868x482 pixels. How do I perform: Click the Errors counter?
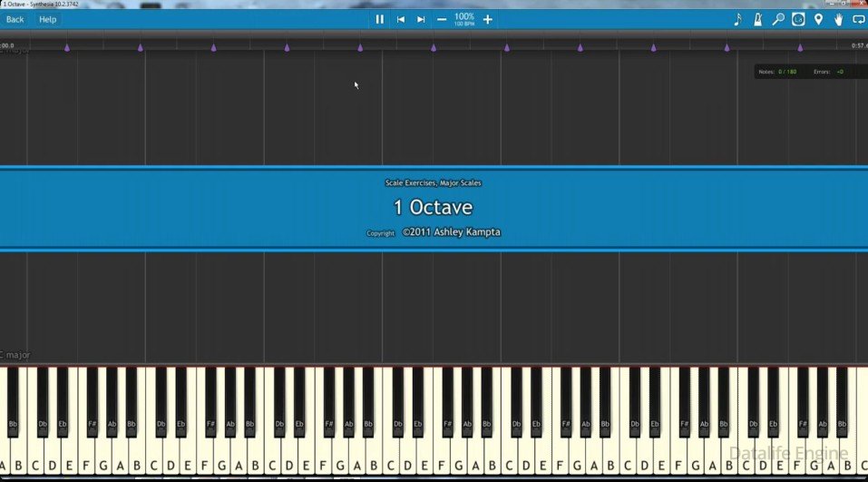pyautogui.click(x=829, y=72)
